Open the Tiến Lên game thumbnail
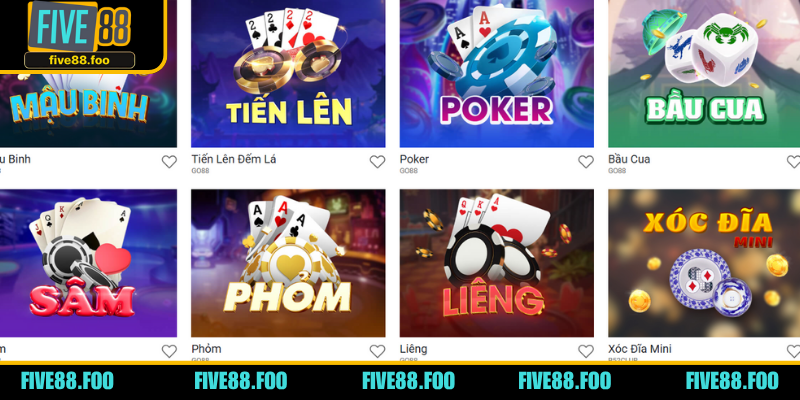The height and width of the screenshot is (400, 800). (288, 73)
